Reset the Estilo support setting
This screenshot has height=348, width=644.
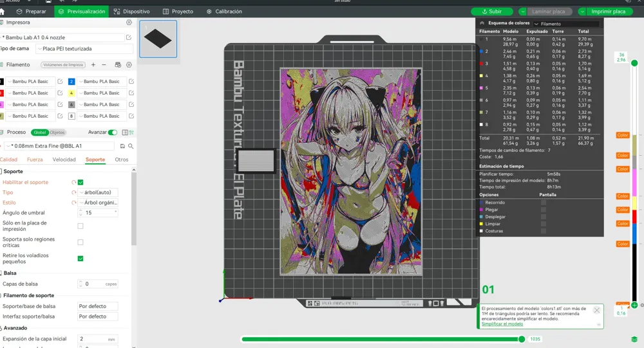[74, 203]
